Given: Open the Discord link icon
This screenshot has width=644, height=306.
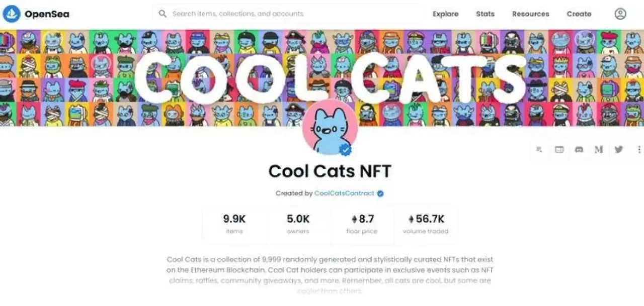Looking at the screenshot, I should coord(579,149).
